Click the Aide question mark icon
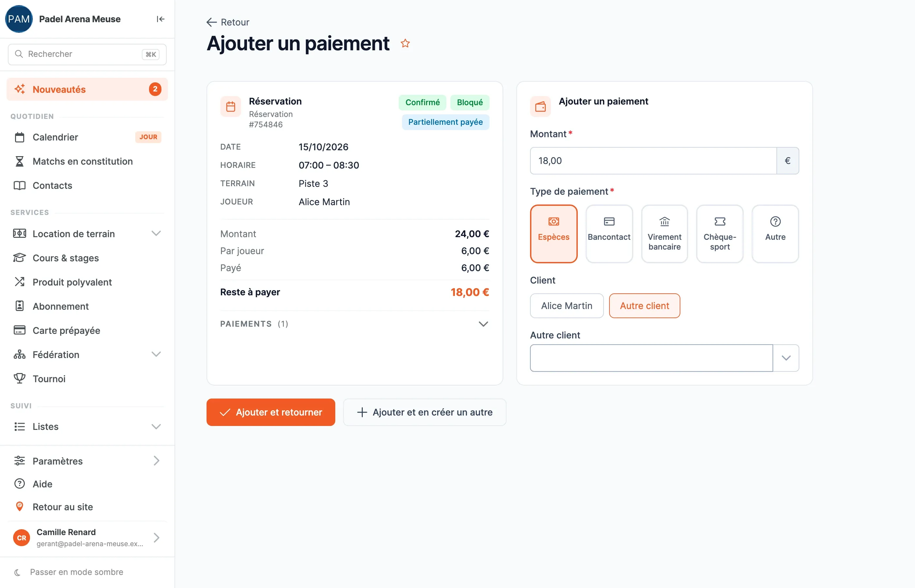 pyautogui.click(x=20, y=484)
